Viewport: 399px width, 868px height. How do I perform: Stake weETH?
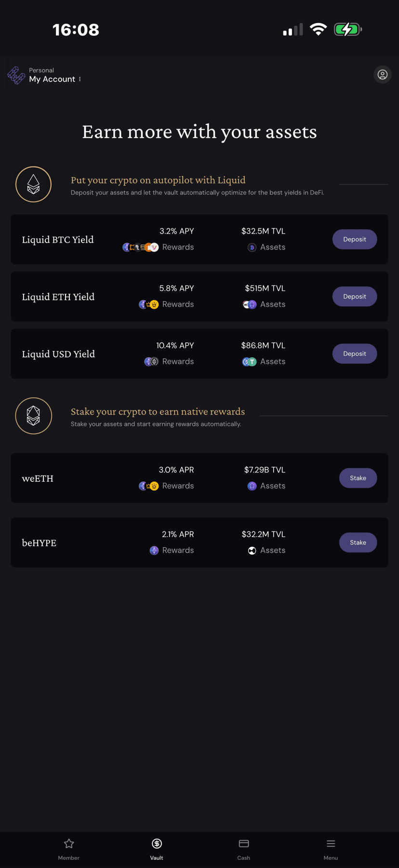(358, 478)
